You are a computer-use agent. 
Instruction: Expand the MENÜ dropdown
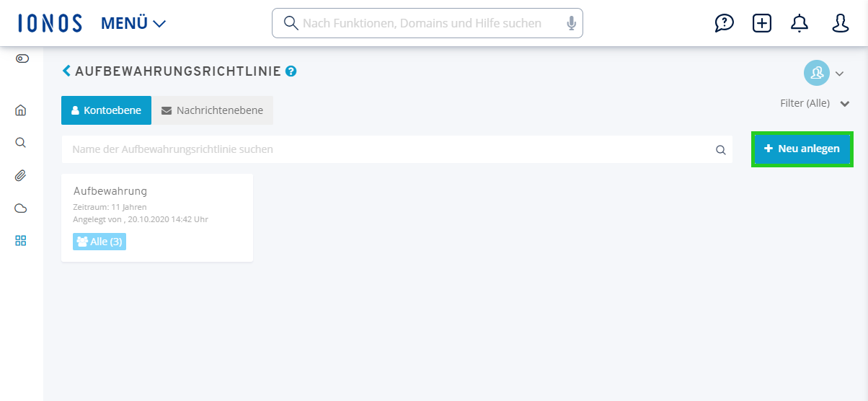[133, 23]
